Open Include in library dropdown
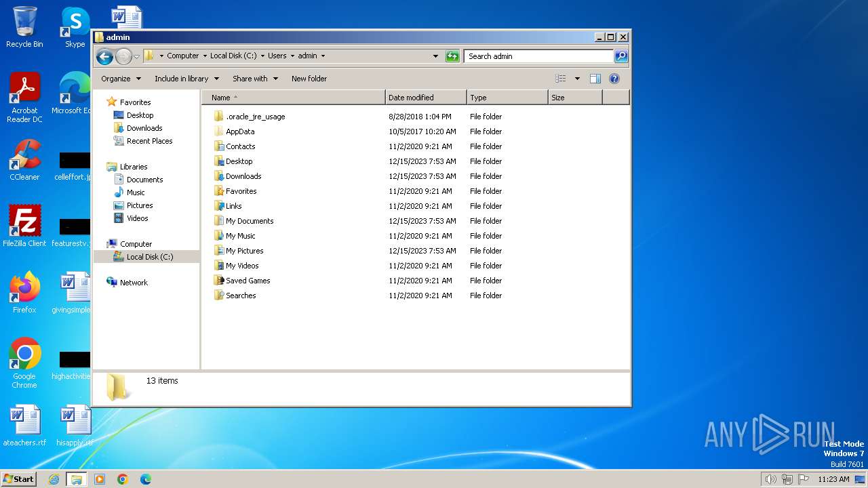The image size is (868, 488). (186, 79)
